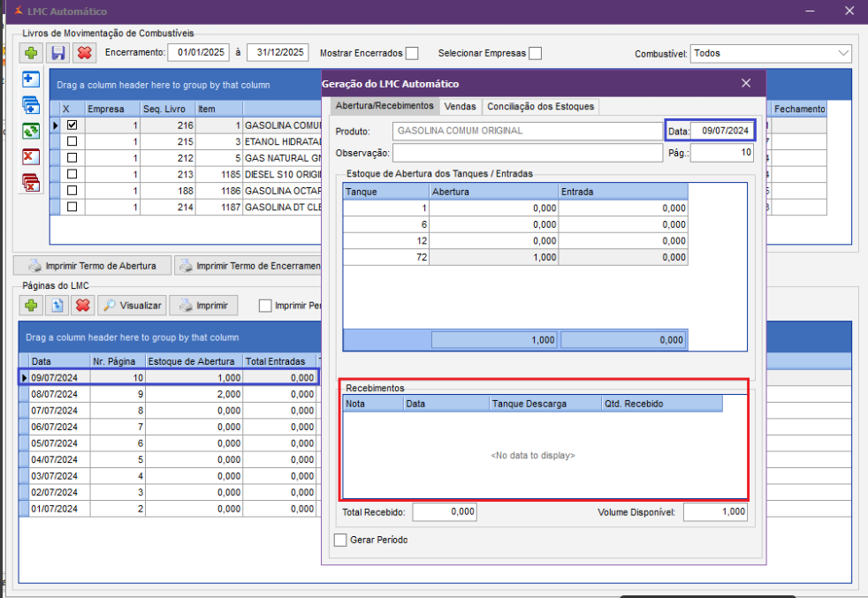
Task: Click the Observação text field
Action: tap(528, 153)
